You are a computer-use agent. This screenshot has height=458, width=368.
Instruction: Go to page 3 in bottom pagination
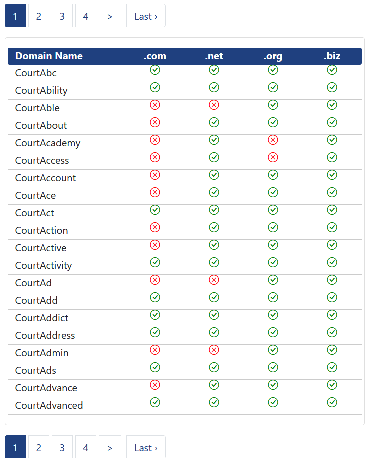62,447
